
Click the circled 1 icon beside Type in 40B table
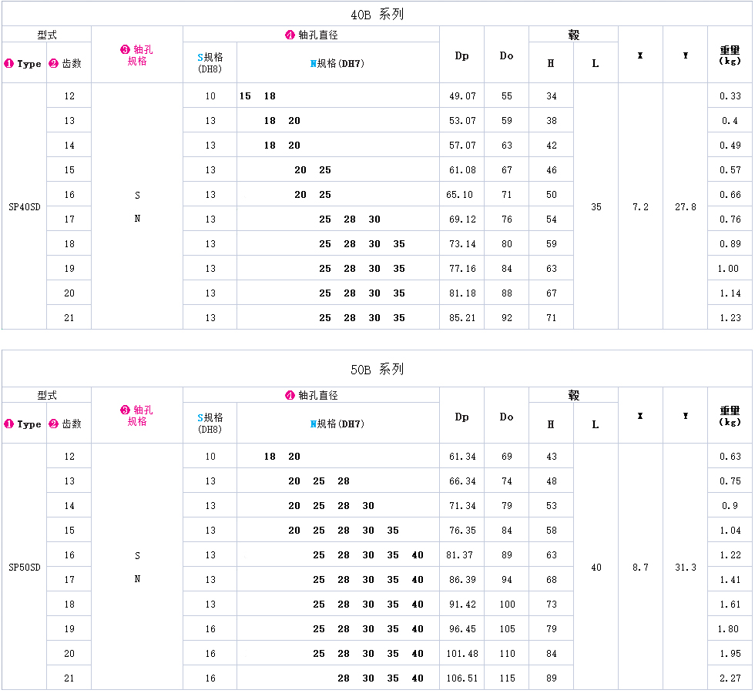coord(9,64)
